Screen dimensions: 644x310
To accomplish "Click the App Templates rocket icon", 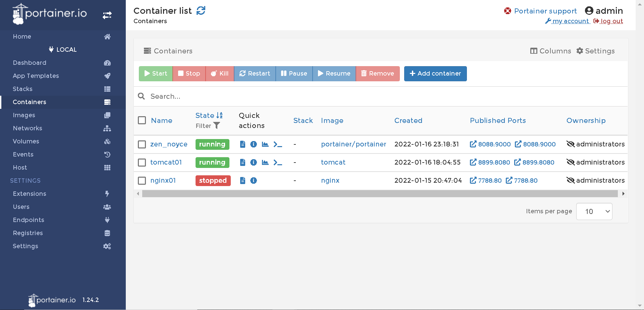I will (107, 76).
